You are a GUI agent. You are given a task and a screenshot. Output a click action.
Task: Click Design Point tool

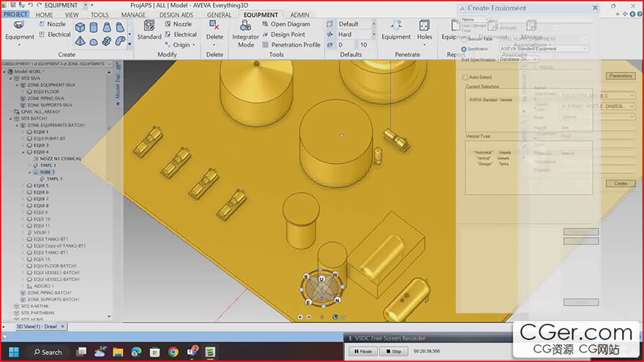pos(283,34)
